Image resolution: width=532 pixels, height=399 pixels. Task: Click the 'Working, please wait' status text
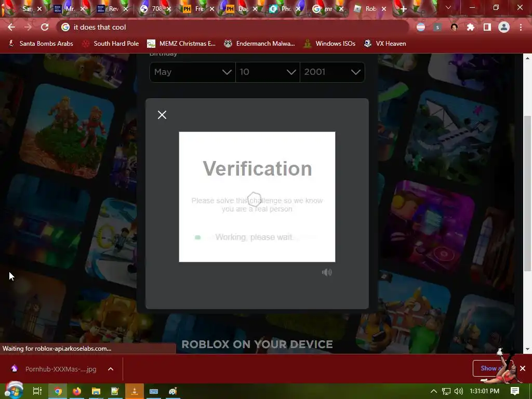(x=255, y=237)
